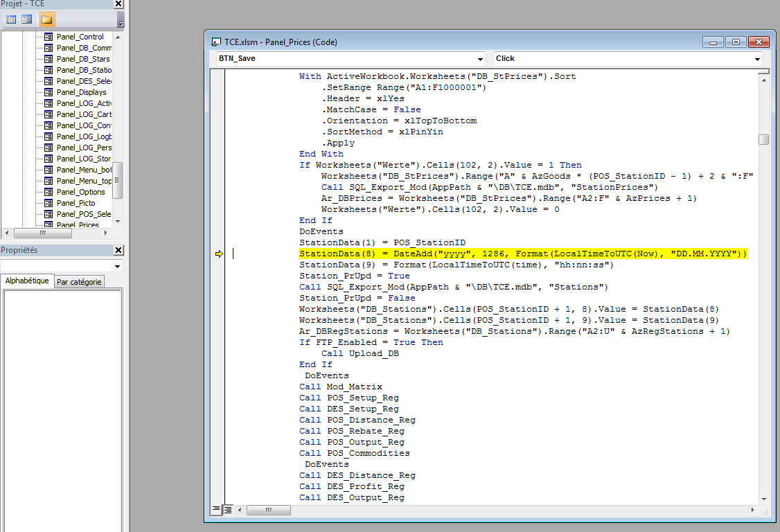Click the project tree scroll-up arrow

118,37
